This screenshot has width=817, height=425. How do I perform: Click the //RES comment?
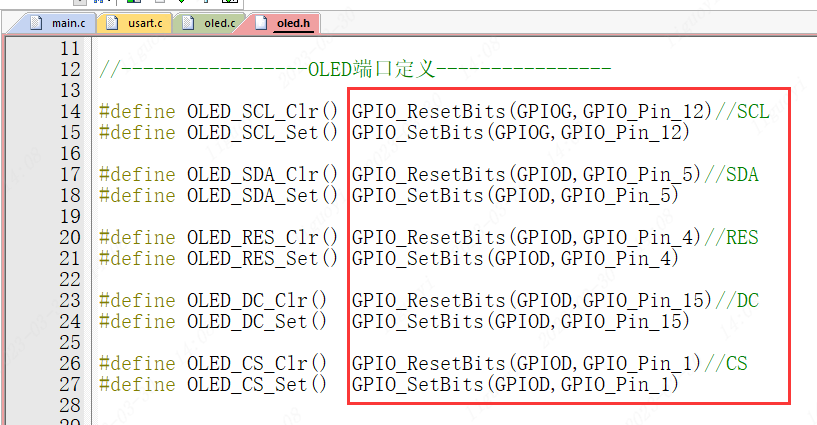point(731,238)
